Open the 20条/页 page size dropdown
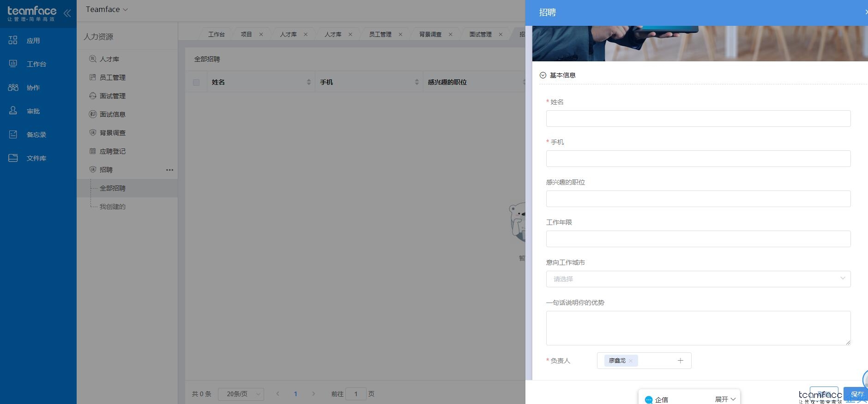 [x=241, y=394]
